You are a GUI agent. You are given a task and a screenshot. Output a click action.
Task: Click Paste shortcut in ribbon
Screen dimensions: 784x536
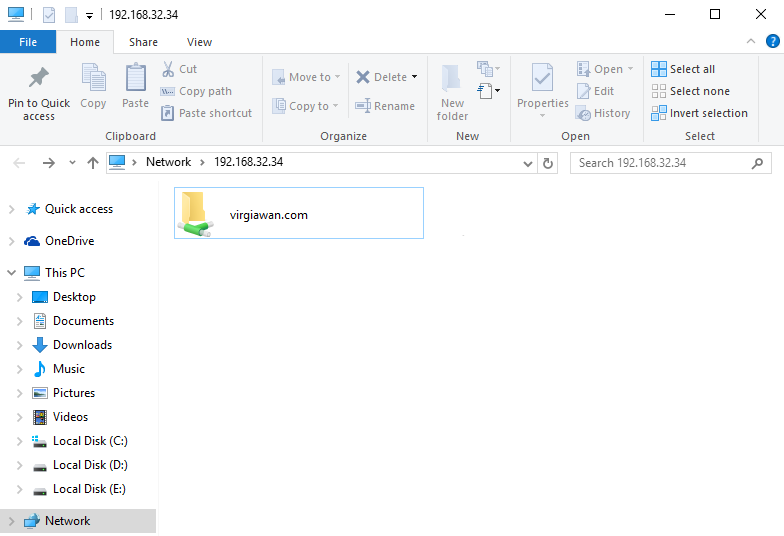click(x=206, y=113)
